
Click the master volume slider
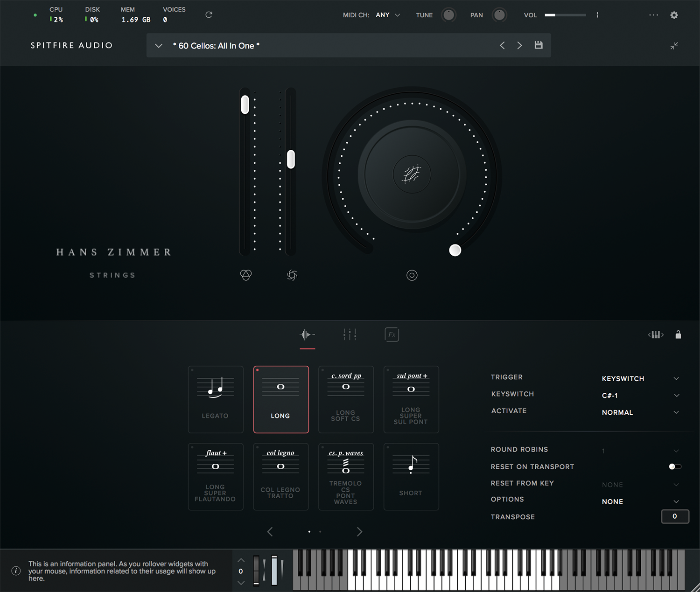(x=565, y=15)
